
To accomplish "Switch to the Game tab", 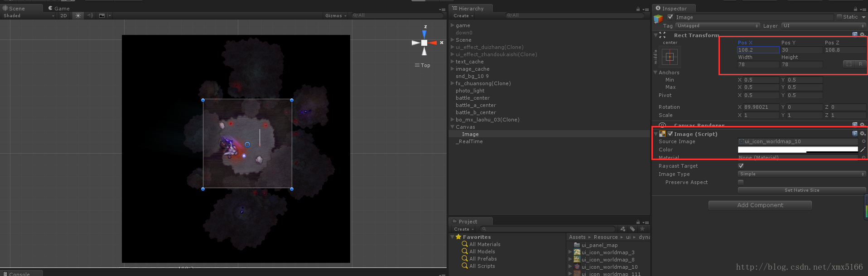I will 59,8.
